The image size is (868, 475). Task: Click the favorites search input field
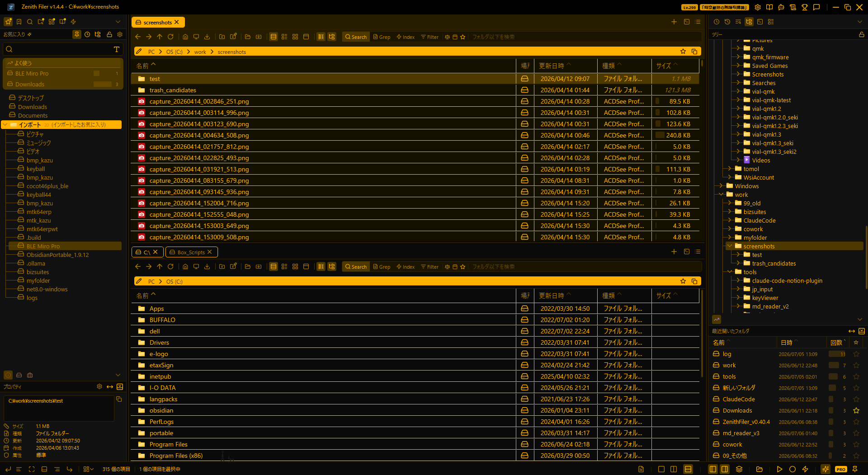(x=63, y=49)
